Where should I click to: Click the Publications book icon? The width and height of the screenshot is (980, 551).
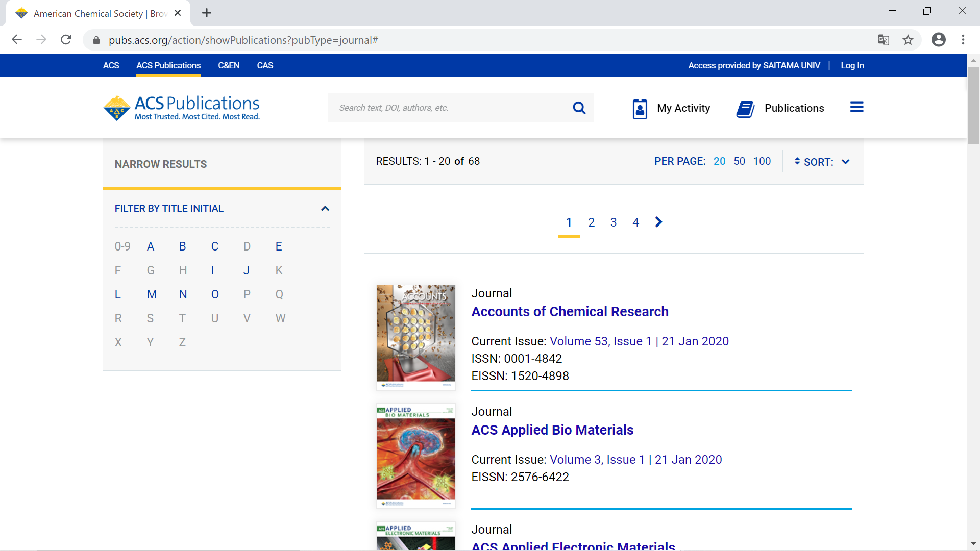745,109
